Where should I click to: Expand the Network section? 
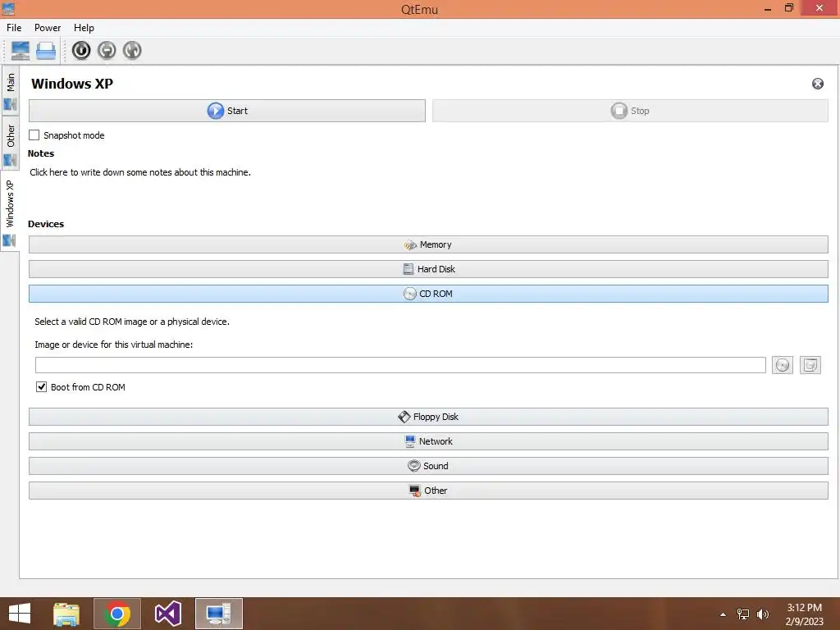point(428,441)
